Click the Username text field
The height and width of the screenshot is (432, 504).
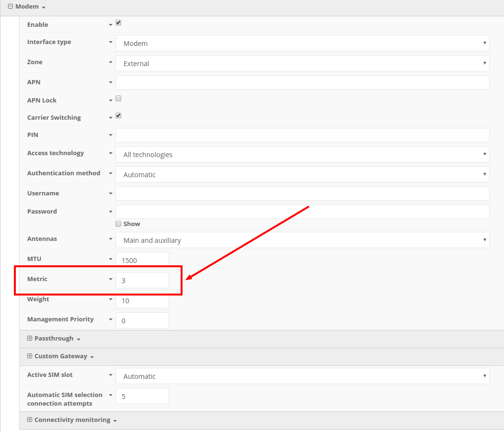click(302, 193)
